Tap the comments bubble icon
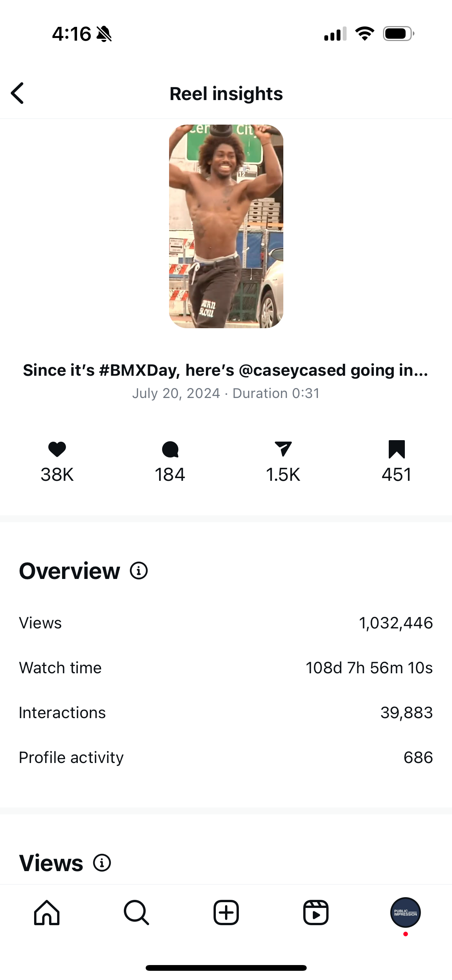This screenshot has height=980, width=452. (170, 449)
